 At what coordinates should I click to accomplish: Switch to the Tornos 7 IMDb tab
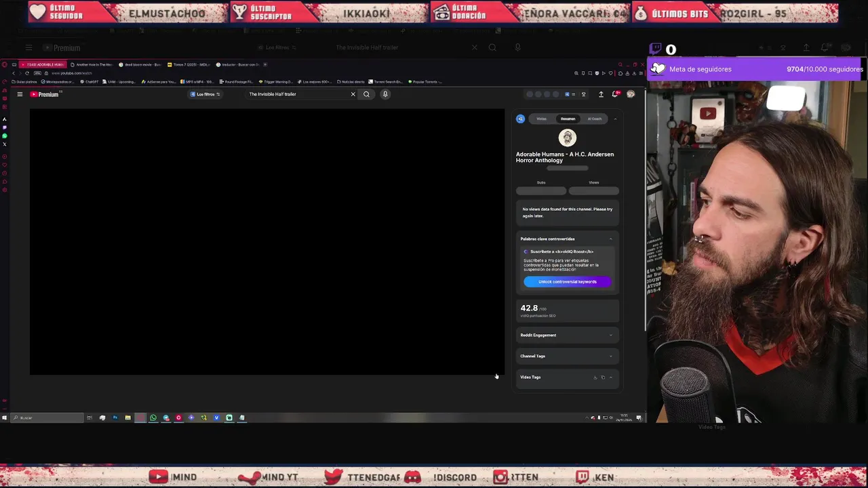pos(189,64)
